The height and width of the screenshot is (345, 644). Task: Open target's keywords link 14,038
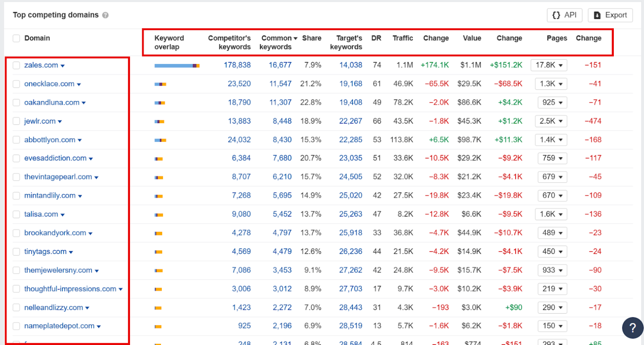[351, 65]
